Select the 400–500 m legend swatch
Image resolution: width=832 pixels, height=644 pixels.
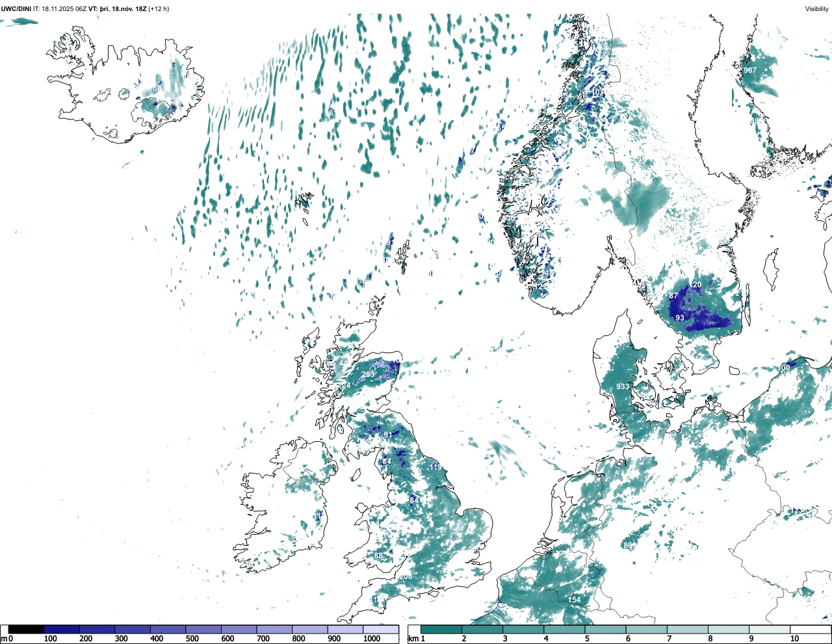tap(168, 629)
